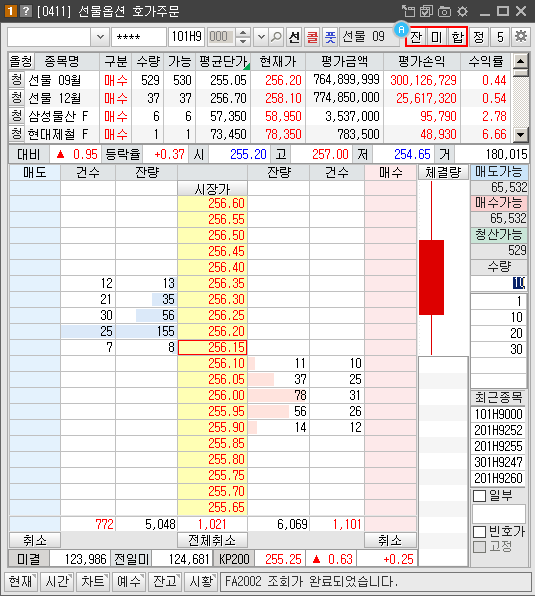Open the title bar settings cog icon
535x596 pixels.
point(462,11)
